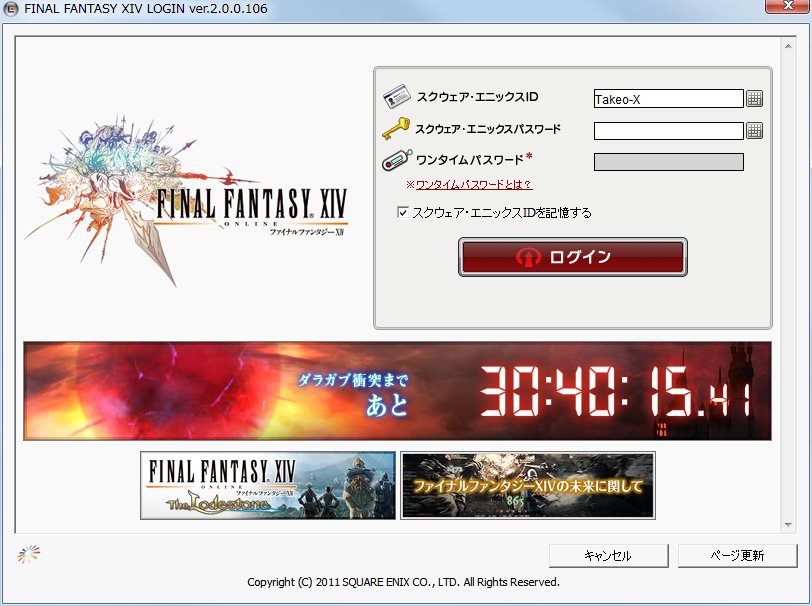Click the scrollbar down arrow
This screenshot has height=606, width=812.
(x=788, y=525)
